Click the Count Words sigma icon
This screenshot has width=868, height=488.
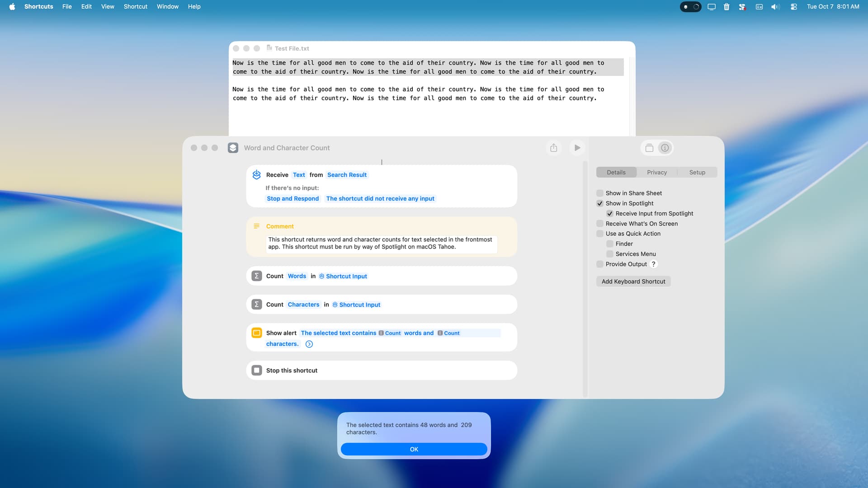(x=257, y=276)
